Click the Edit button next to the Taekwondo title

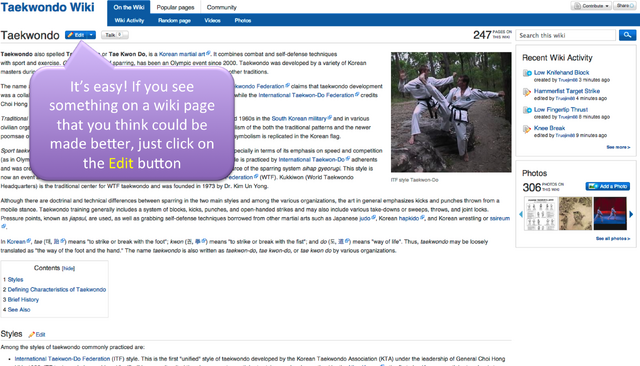76,35
